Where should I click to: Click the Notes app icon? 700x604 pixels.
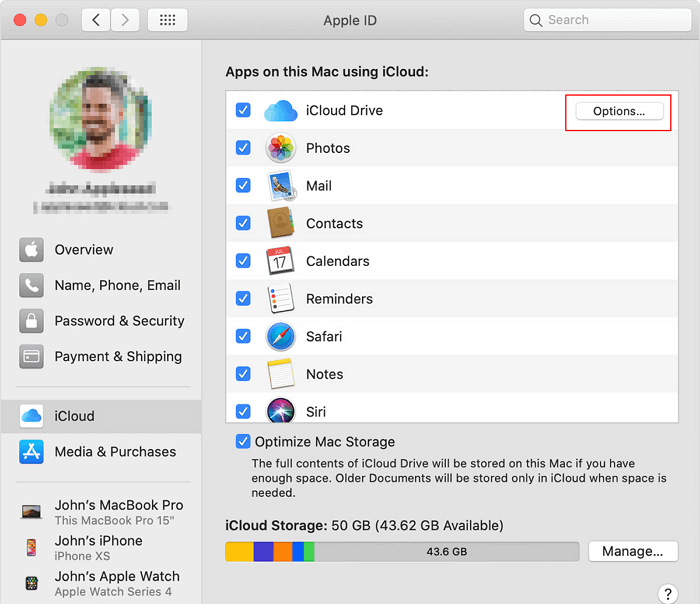[281, 374]
